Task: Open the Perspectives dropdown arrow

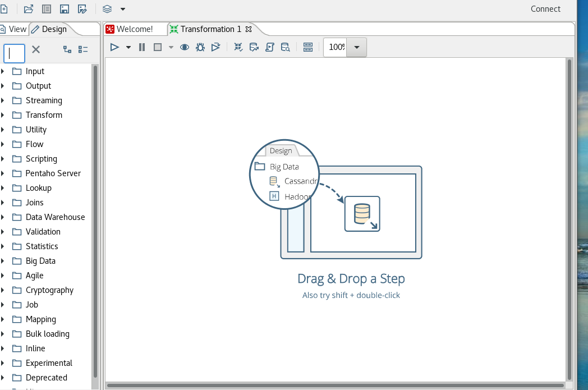Action: coord(123,9)
